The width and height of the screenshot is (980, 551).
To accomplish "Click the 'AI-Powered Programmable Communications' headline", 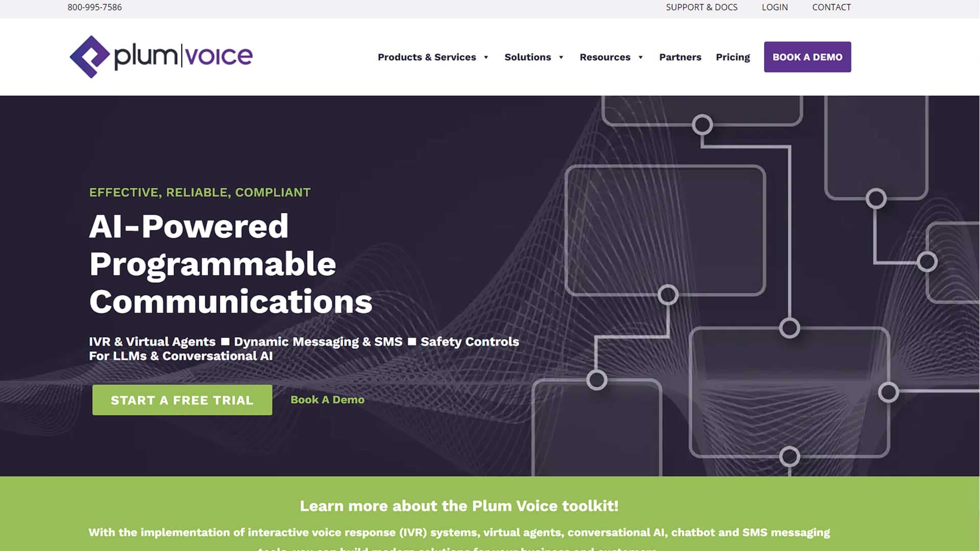I will click(231, 264).
